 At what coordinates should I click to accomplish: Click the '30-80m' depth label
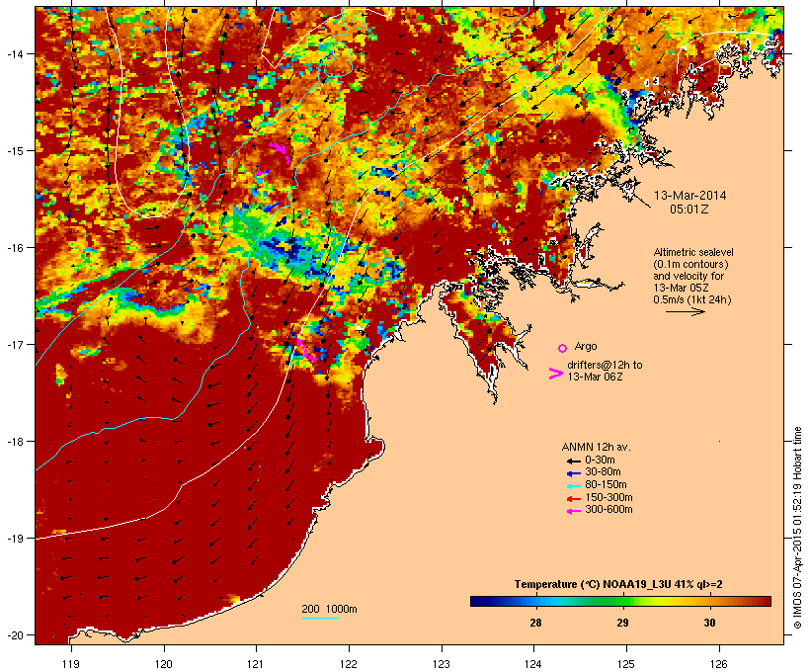tap(603, 472)
